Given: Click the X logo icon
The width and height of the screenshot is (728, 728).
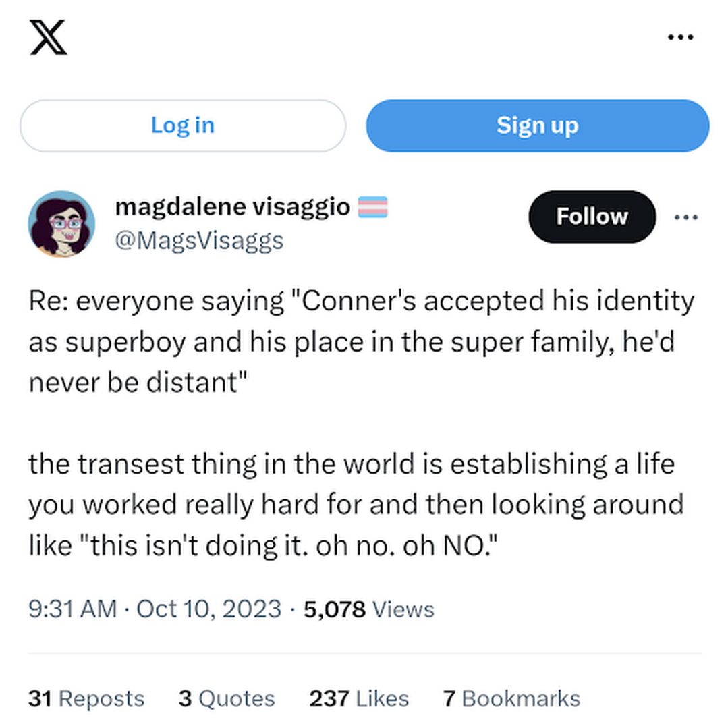Looking at the screenshot, I should [x=49, y=37].
